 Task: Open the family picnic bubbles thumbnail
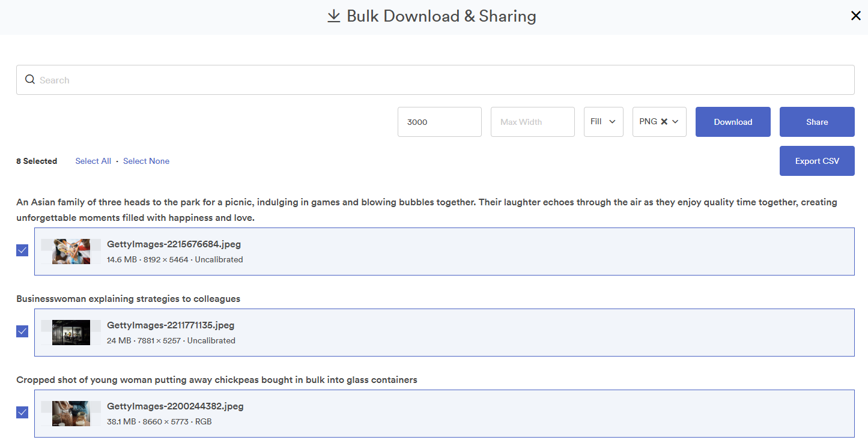(x=71, y=252)
